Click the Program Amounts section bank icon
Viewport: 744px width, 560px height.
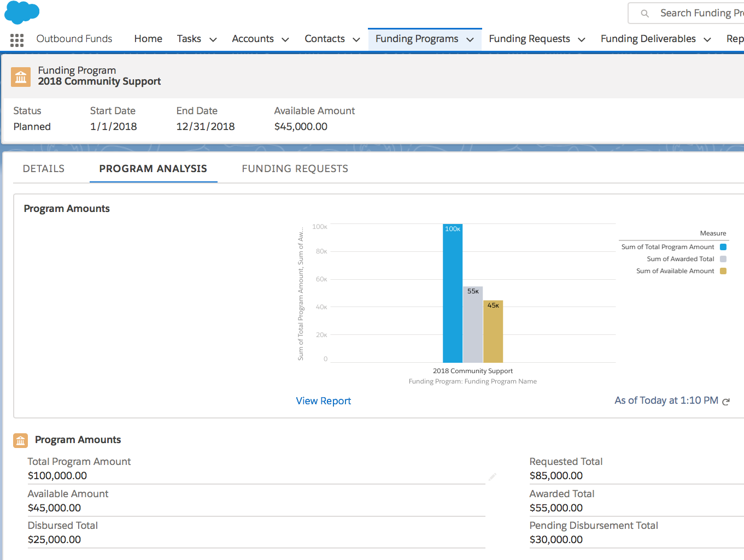[x=20, y=440]
